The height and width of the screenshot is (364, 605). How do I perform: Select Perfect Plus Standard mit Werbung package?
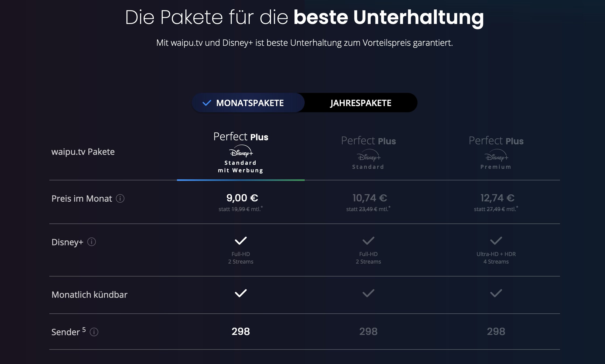241,137
